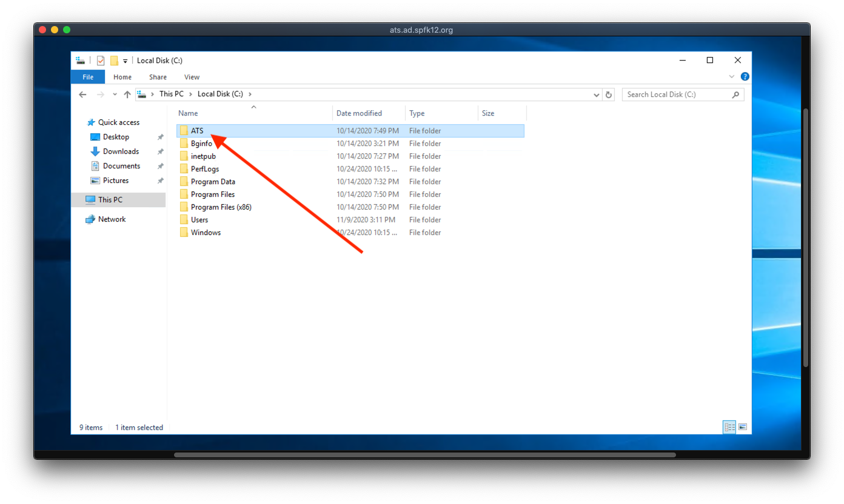
Task: Click the New Folder icon in title bar
Action: point(114,61)
